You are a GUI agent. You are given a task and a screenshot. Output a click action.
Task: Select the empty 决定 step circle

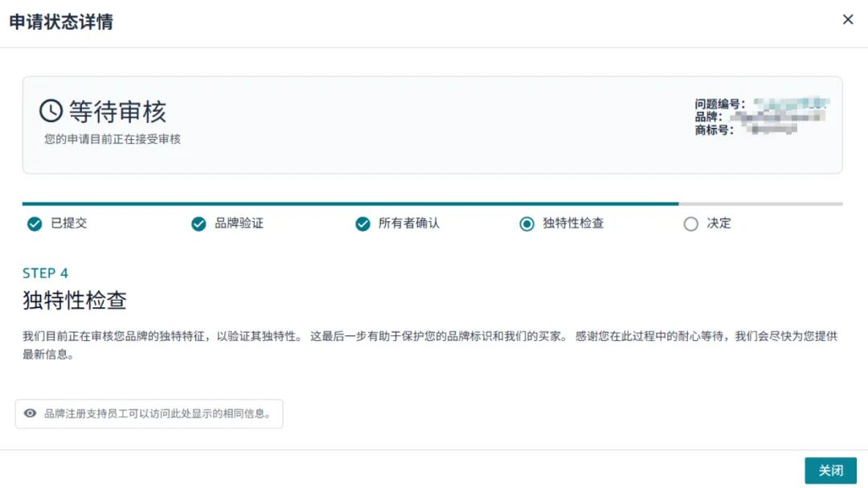click(x=690, y=224)
